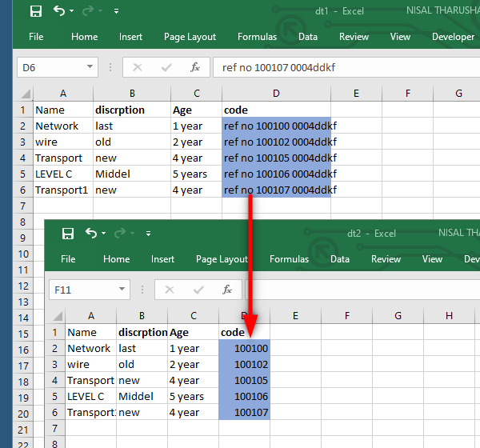The height and width of the screenshot is (448, 480).
Task: Click Enter checkmark icon in dt1 formula bar
Action: 166,67
